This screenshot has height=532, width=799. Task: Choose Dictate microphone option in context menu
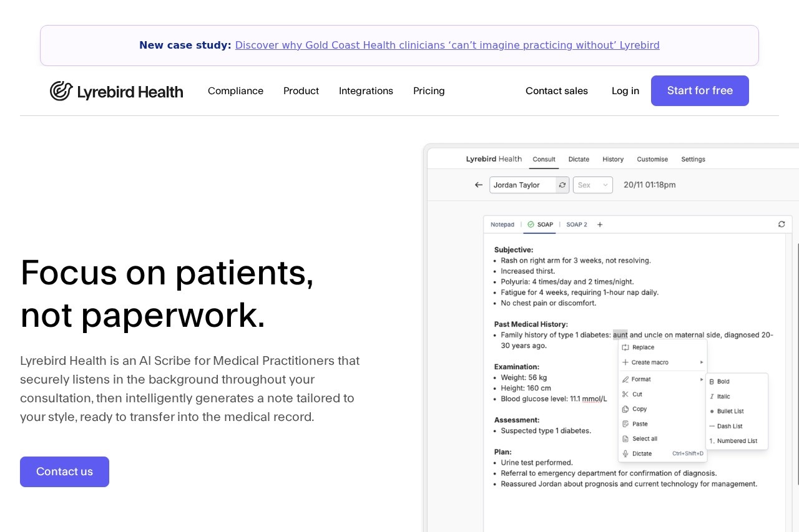click(641, 454)
